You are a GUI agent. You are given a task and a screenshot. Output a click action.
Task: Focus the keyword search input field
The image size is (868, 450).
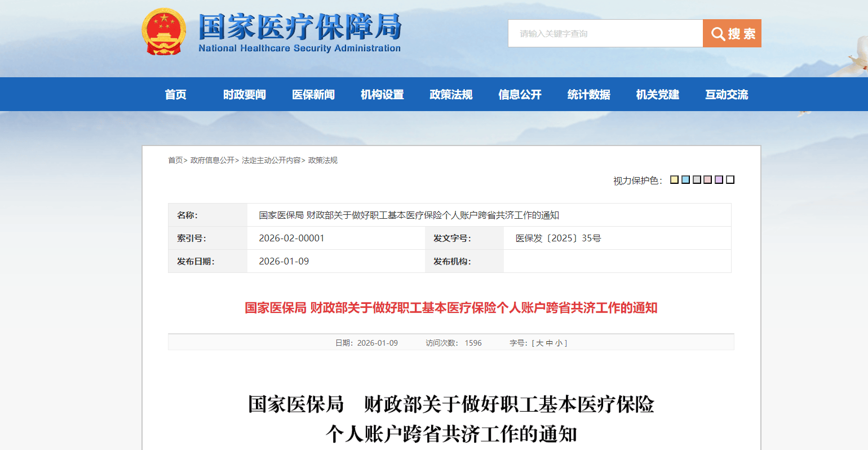click(x=605, y=33)
